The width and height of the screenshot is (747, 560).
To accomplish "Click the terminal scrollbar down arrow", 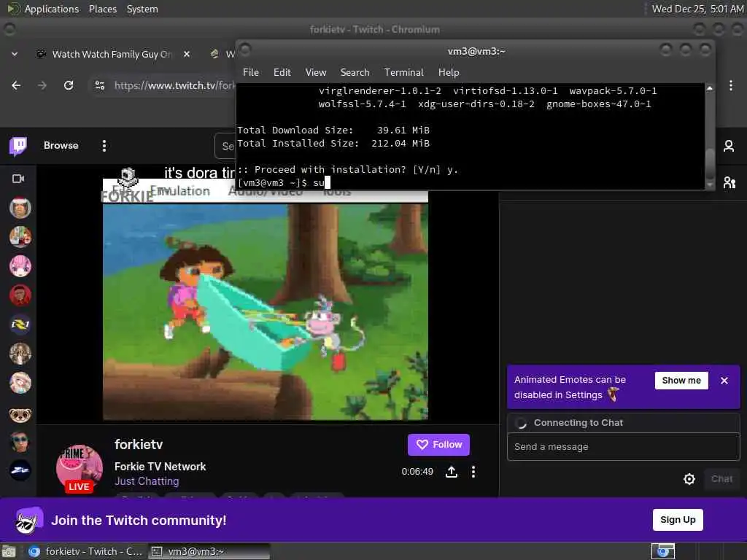I will pyautogui.click(x=709, y=184).
